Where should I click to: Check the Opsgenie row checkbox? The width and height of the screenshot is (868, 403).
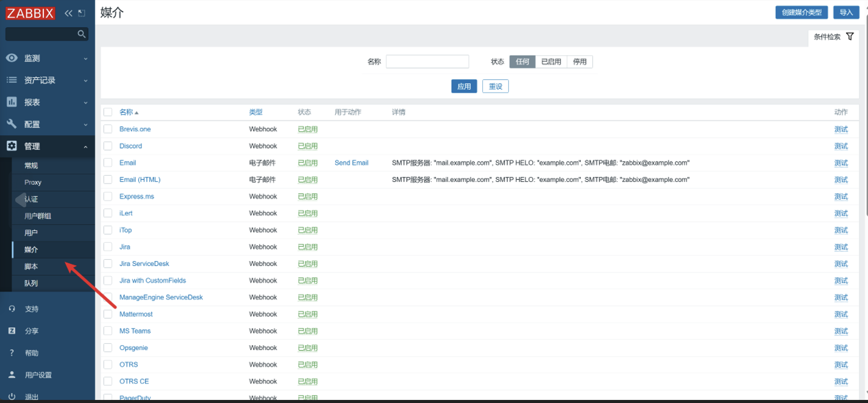point(108,348)
